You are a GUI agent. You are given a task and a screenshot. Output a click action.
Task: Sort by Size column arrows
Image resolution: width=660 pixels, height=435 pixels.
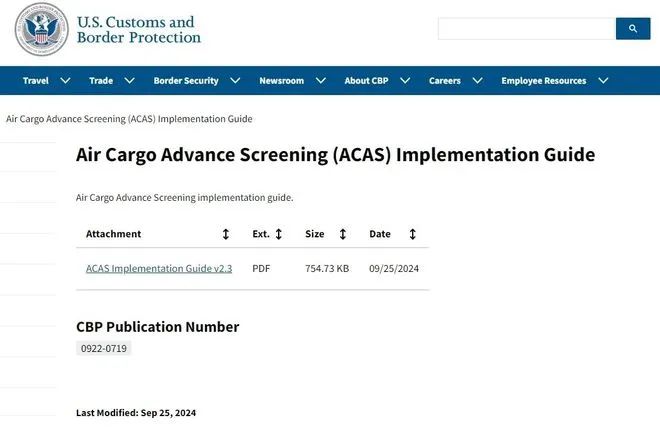coord(343,234)
